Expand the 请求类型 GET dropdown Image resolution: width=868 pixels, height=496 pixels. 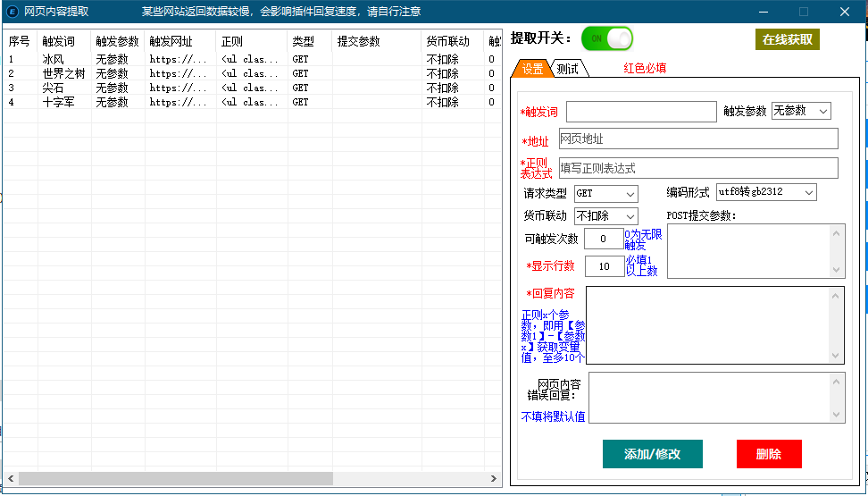click(605, 194)
